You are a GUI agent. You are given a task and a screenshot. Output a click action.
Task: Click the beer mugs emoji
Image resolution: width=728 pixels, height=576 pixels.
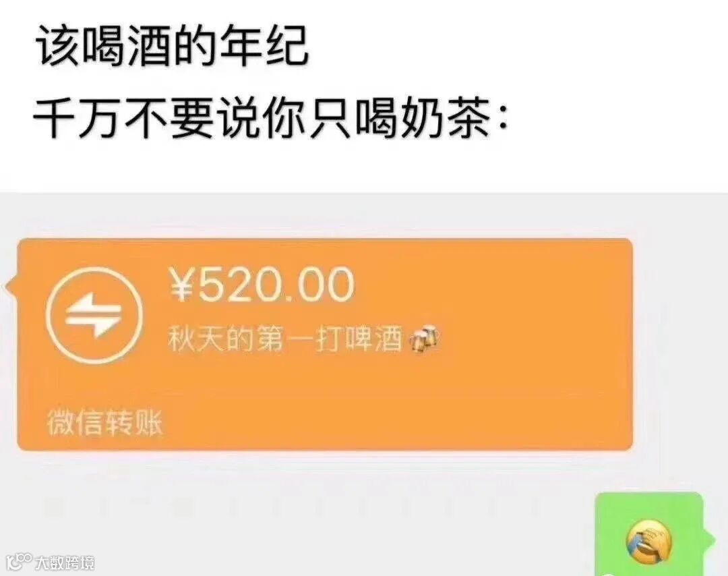click(423, 340)
